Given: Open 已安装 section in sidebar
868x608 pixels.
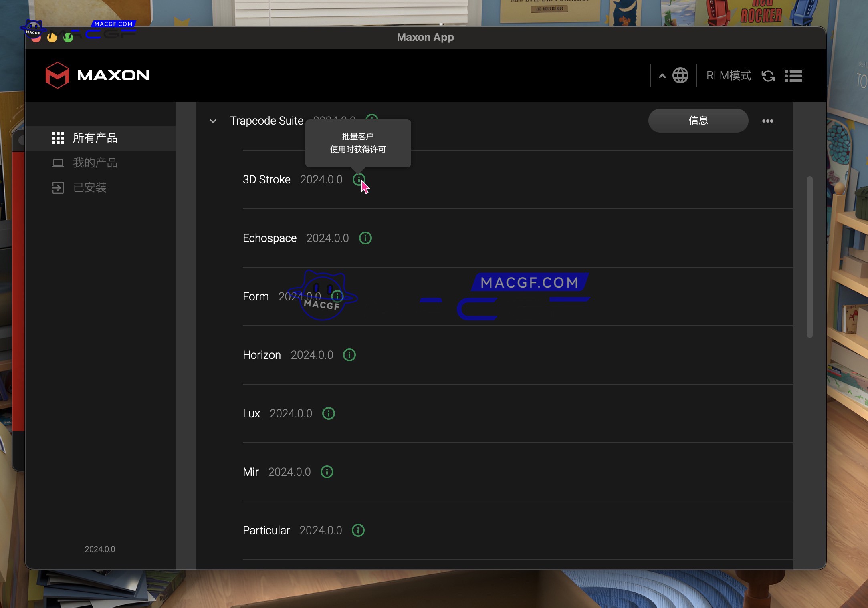Looking at the screenshot, I should point(89,188).
